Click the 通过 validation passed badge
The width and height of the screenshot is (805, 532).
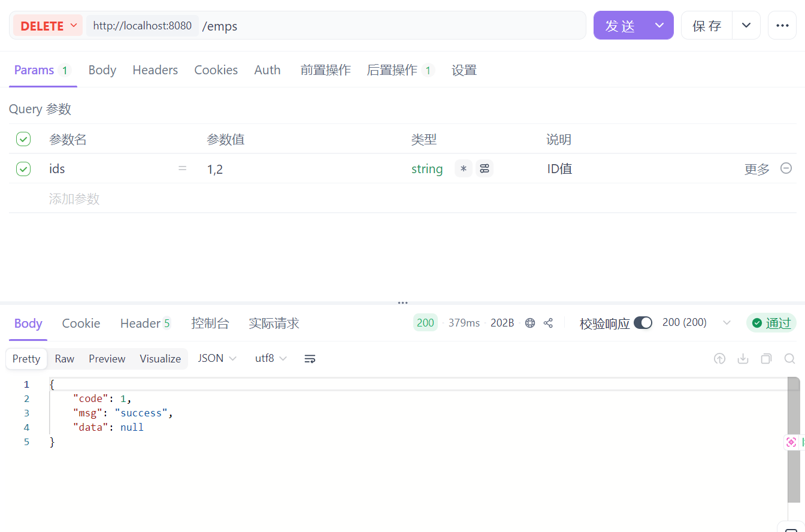pyautogui.click(x=771, y=324)
